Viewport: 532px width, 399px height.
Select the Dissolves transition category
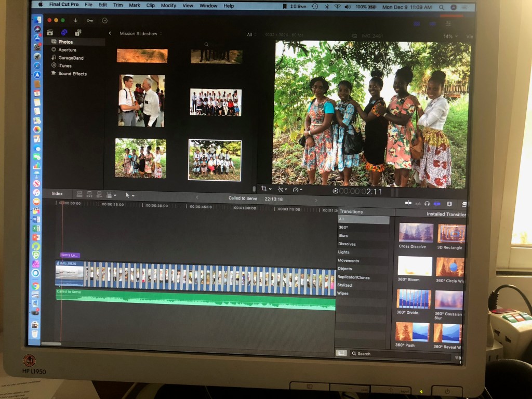click(347, 244)
